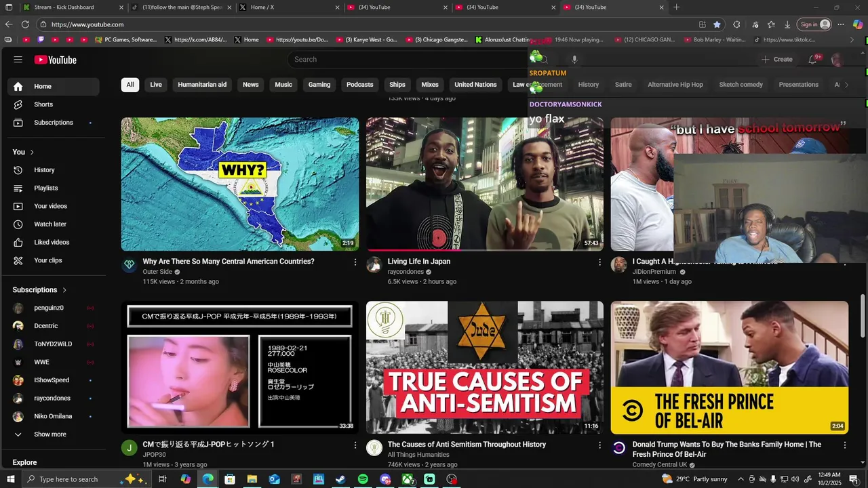The width and height of the screenshot is (868, 488).
Task: Open the action menu for the Anti Semitism video
Action: 599,445
